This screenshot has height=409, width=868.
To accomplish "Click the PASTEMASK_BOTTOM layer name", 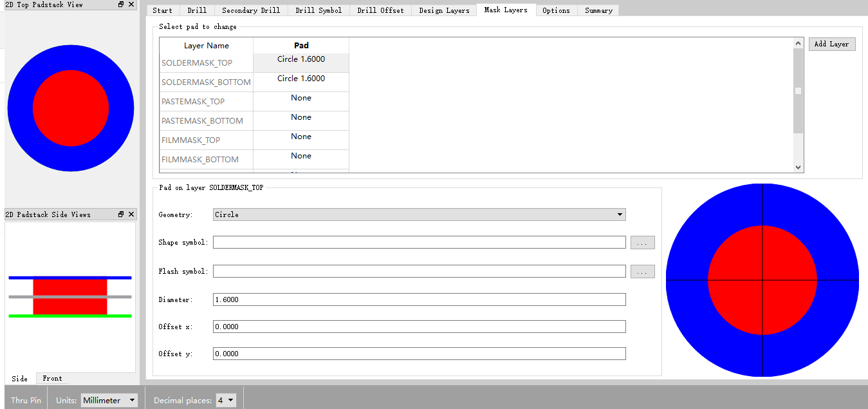I will [202, 121].
